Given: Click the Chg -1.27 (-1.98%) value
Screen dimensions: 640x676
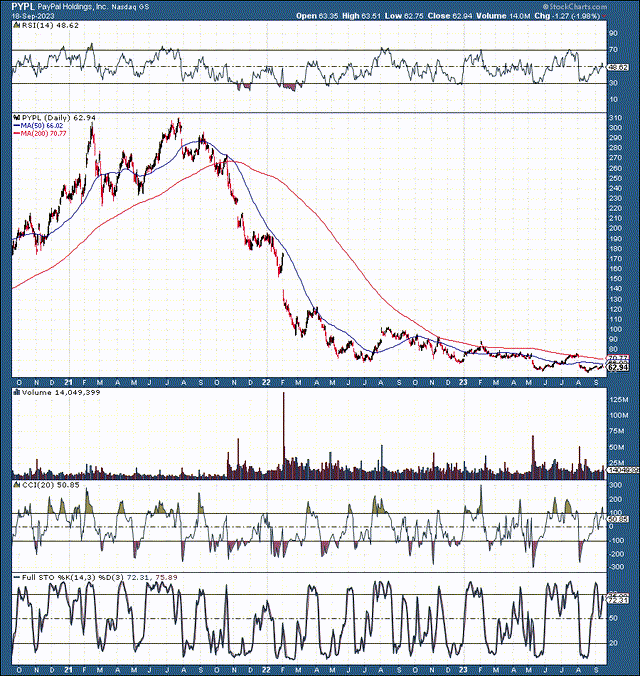Looking at the screenshot, I should [x=568, y=16].
